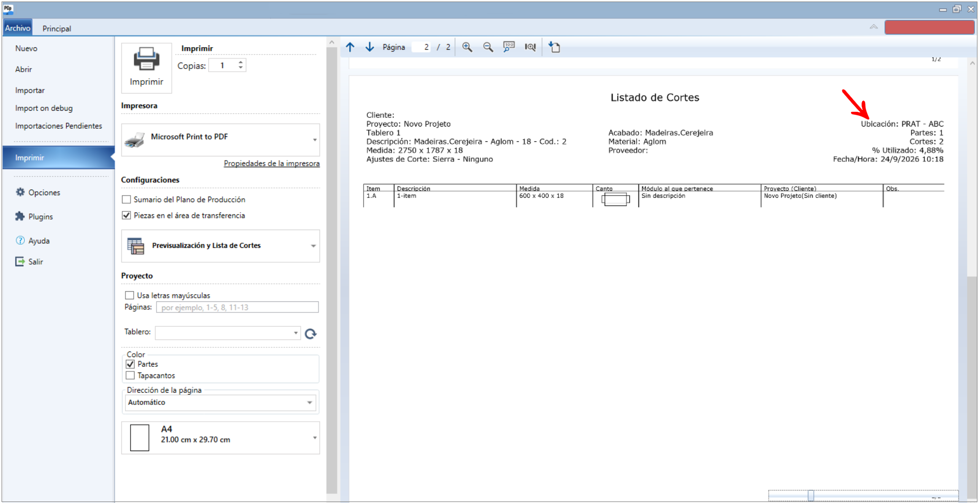
Task: Click the large Imprimir printer button
Action: point(146,68)
